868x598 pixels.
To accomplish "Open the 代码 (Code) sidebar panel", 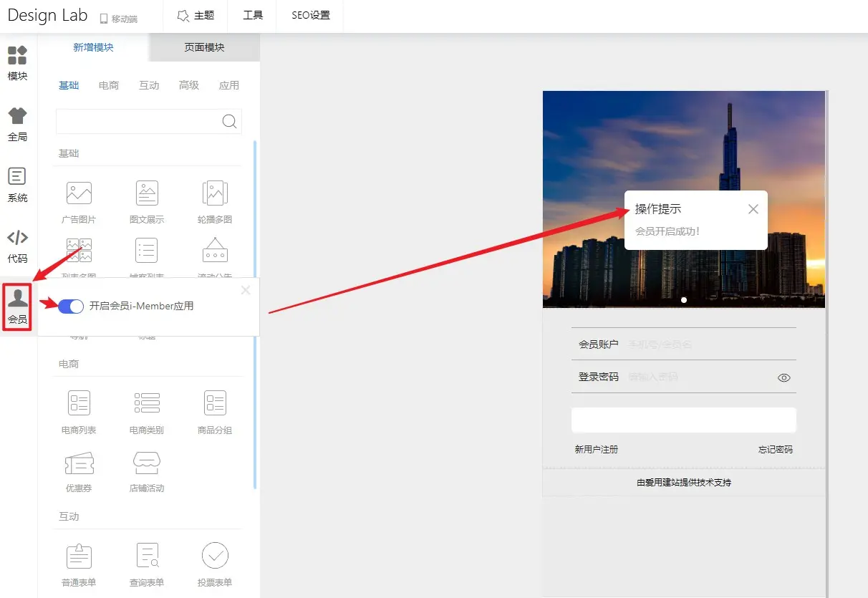I will (17, 245).
